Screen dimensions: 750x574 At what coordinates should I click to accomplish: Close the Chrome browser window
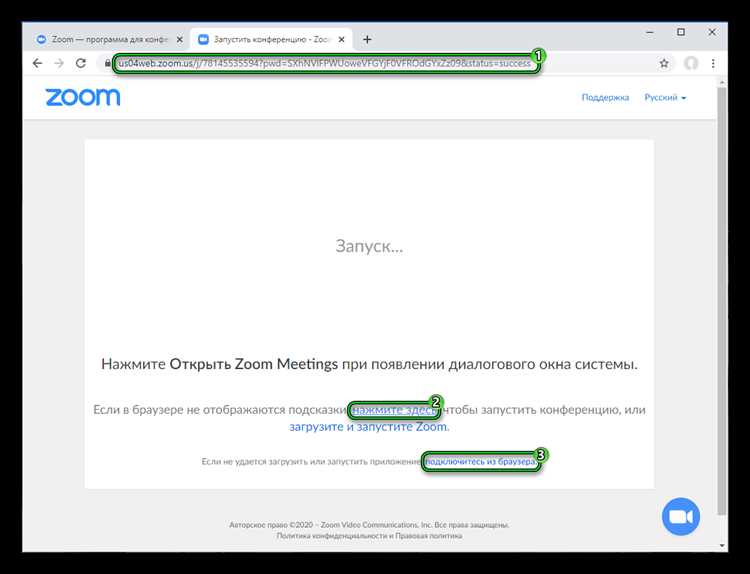coord(712,32)
